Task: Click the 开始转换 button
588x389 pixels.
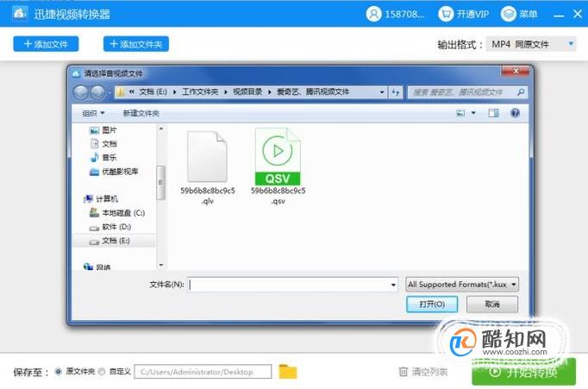Action: (524, 372)
